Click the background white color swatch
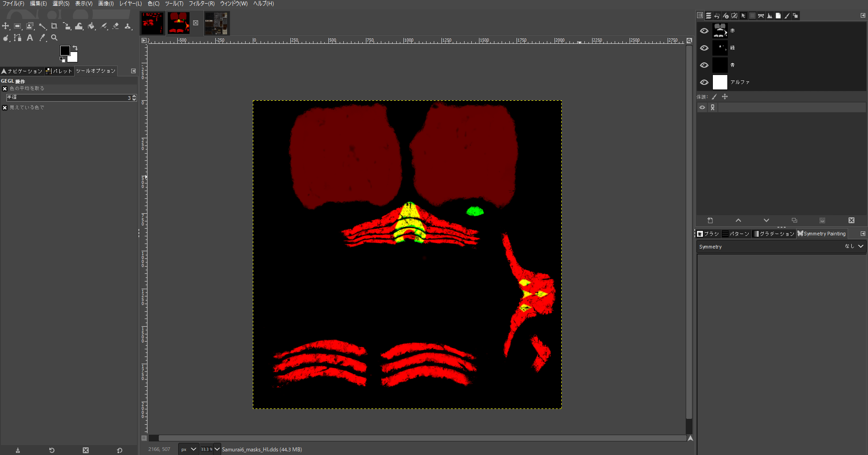Screen dimensions: 868x455 (x=74, y=58)
